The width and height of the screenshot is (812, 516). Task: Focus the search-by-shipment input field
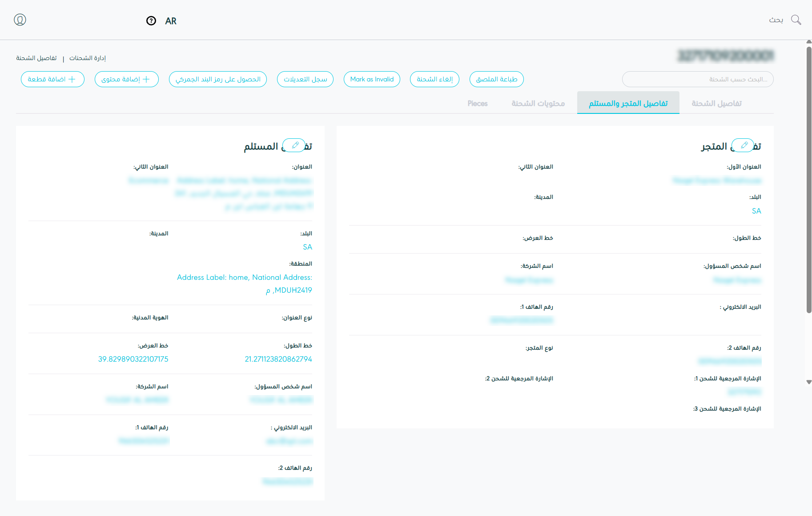(x=697, y=79)
